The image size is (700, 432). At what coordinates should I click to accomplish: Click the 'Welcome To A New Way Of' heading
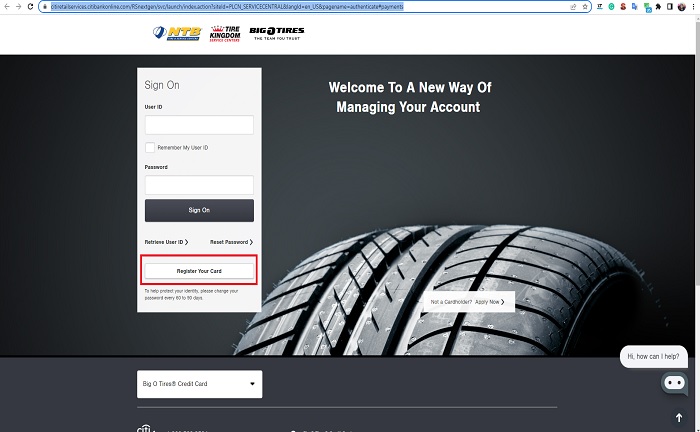click(410, 87)
